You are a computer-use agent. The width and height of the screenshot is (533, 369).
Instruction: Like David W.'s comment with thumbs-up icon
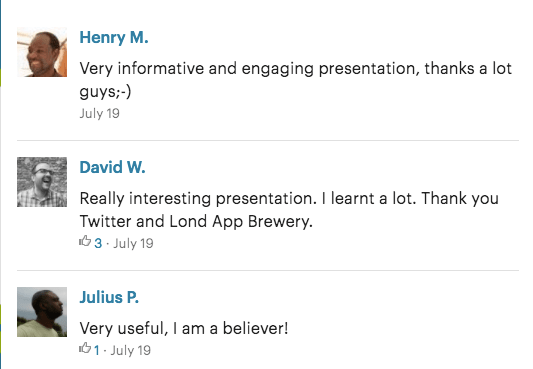pos(85,242)
